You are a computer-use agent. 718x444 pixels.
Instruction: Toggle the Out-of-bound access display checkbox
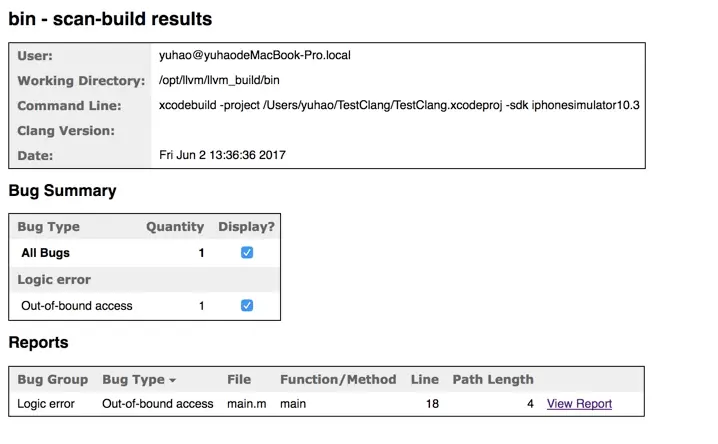tap(247, 305)
